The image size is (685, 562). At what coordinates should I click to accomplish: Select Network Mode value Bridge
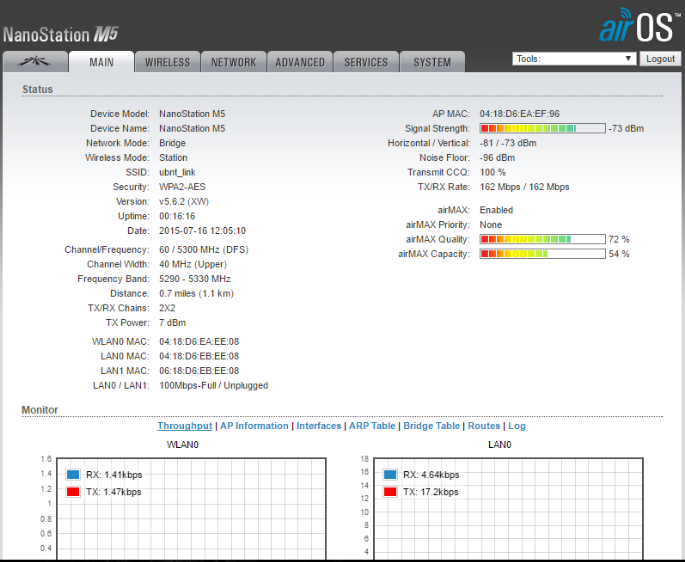[x=172, y=143]
